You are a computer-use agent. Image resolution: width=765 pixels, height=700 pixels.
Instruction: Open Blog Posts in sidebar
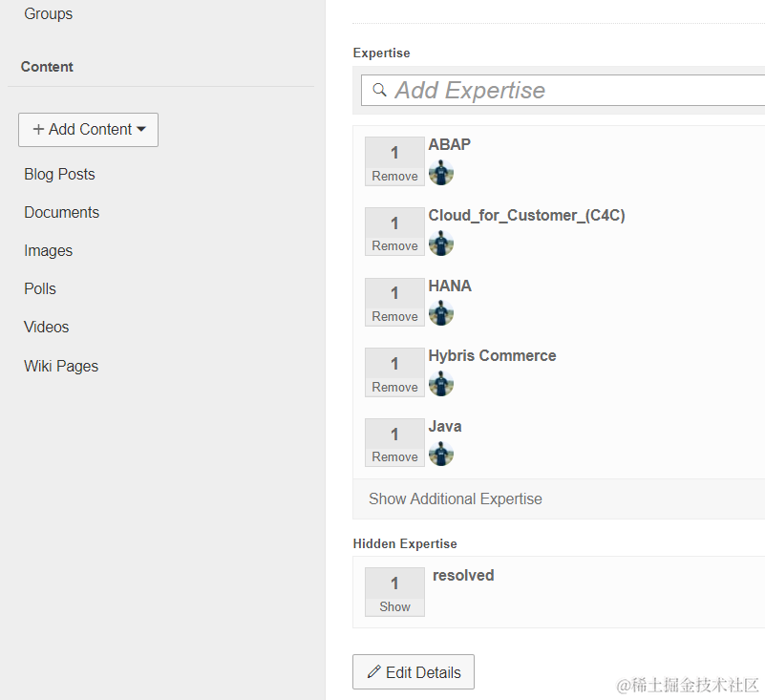click(x=59, y=174)
